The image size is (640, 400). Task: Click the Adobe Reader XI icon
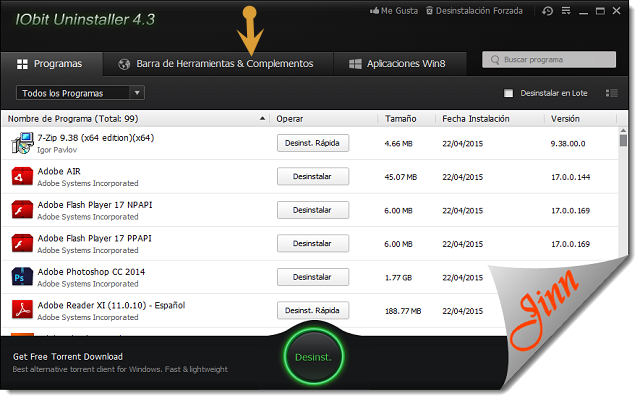pos(22,309)
